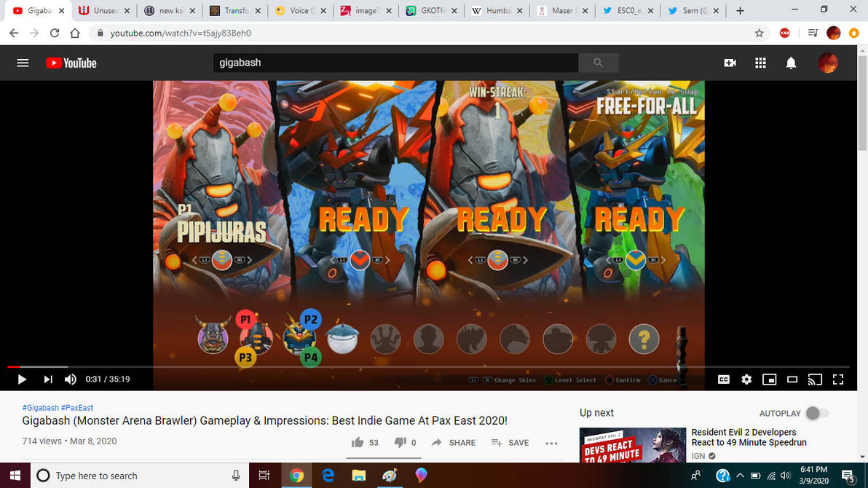Open Resident Evil 2 Developers video title
Screen dimensions: 868x488
pyautogui.click(x=749, y=437)
